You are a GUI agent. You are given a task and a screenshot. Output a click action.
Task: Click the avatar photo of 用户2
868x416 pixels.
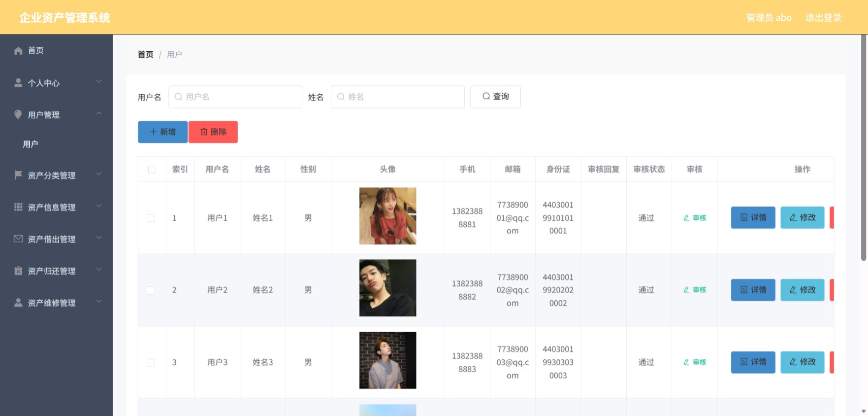[388, 288]
